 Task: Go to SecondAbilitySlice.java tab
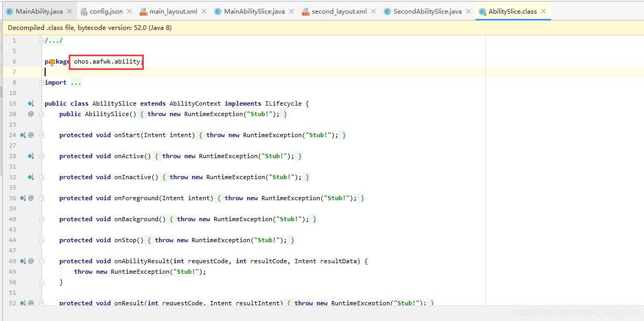(427, 11)
